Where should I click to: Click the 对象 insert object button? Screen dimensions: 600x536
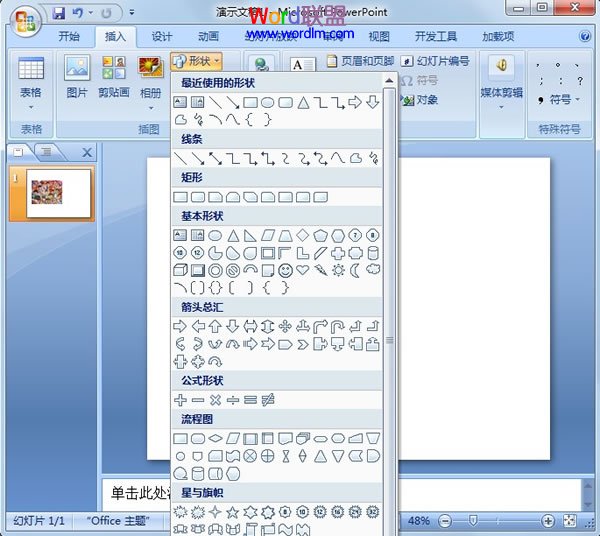(x=419, y=100)
